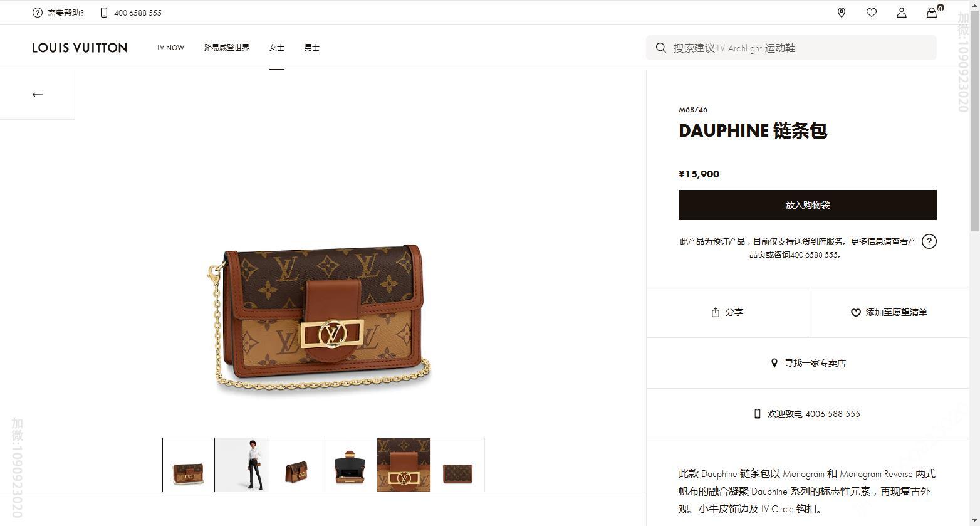Open the store locator pin icon
The width and height of the screenshot is (980, 526).
pos(842,13)
